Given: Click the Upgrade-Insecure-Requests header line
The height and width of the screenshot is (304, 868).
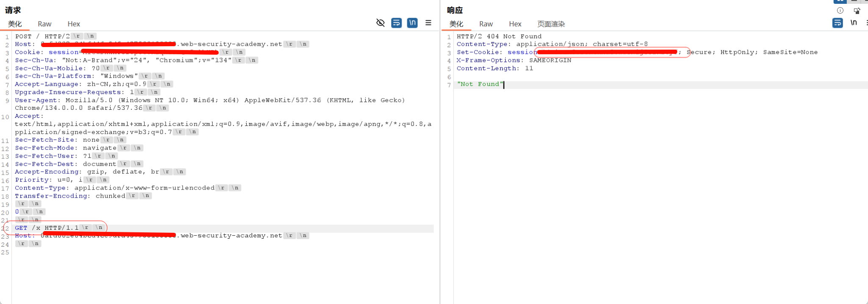Looking at the screenshot, I should point(74,92).
